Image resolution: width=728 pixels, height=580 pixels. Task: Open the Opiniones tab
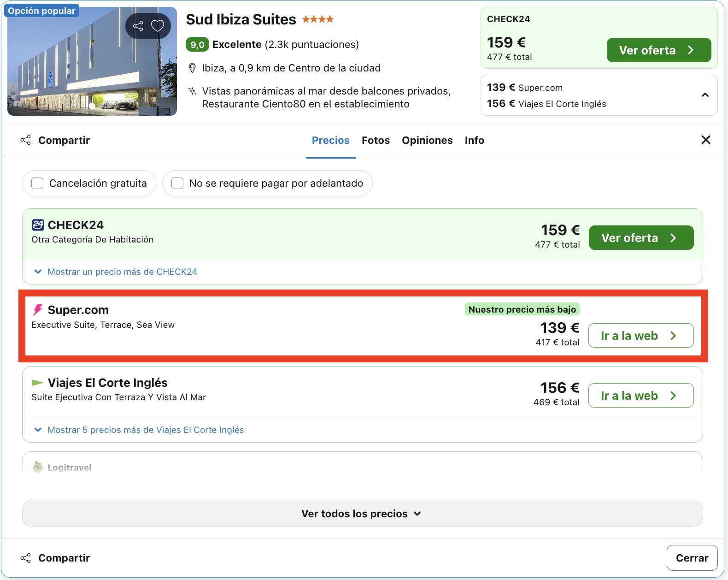point(427,140)
